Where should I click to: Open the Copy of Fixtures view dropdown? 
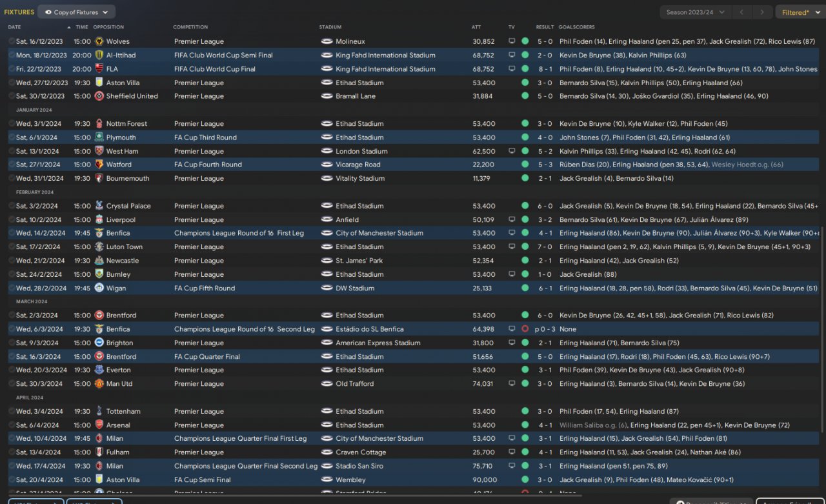(x=77, y=12)
